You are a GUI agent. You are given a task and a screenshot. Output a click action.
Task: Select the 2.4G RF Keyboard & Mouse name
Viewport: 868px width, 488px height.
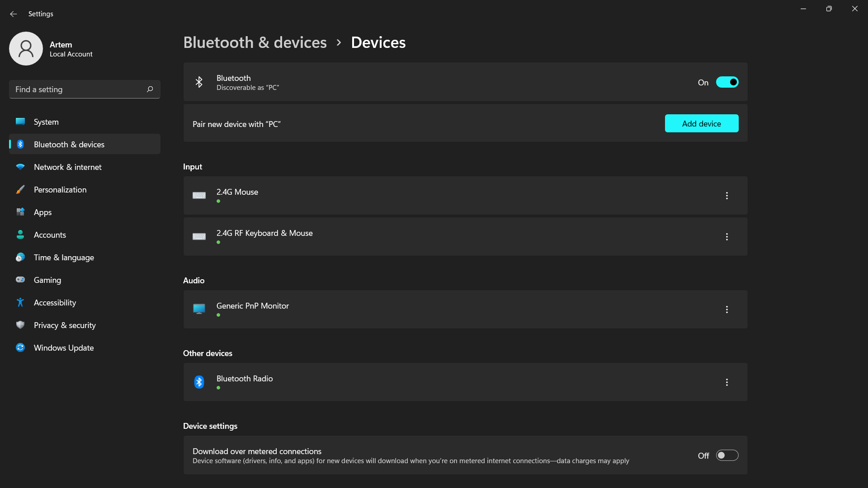click(264, 233)
